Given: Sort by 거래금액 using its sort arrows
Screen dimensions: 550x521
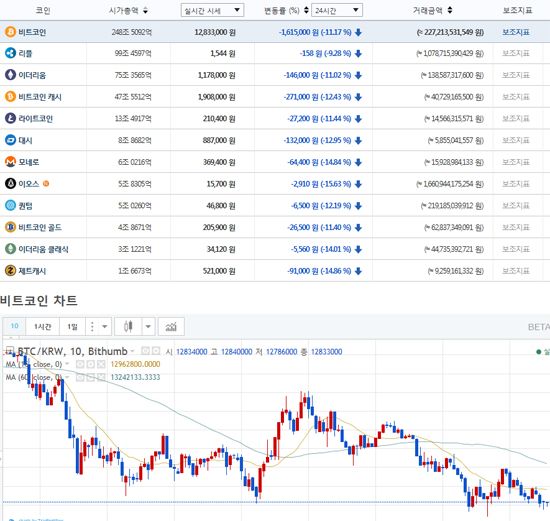Looking at the screenshot, I should (x=450, y=10).
